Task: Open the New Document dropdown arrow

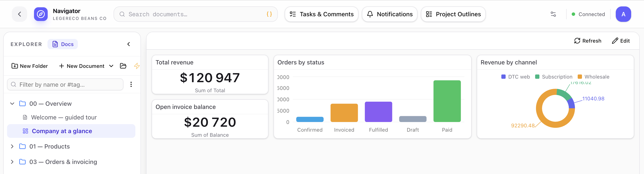Action: (111, 66)
